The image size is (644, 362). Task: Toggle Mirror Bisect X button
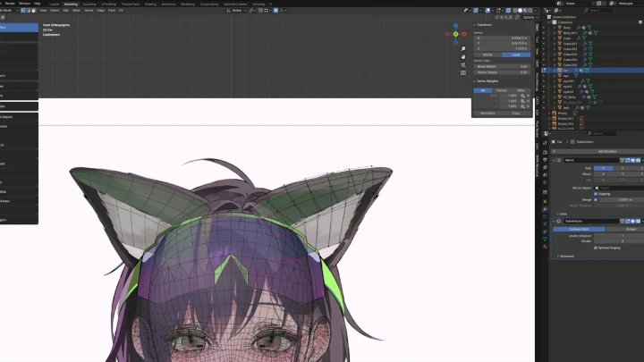tap(604, 174)
